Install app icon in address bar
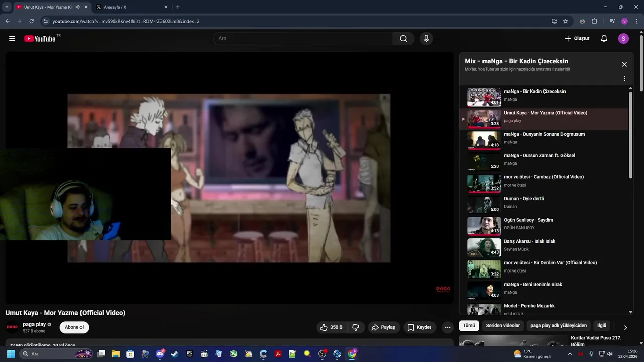This screenshot has width=644, height=362. (x=554, y=21)
